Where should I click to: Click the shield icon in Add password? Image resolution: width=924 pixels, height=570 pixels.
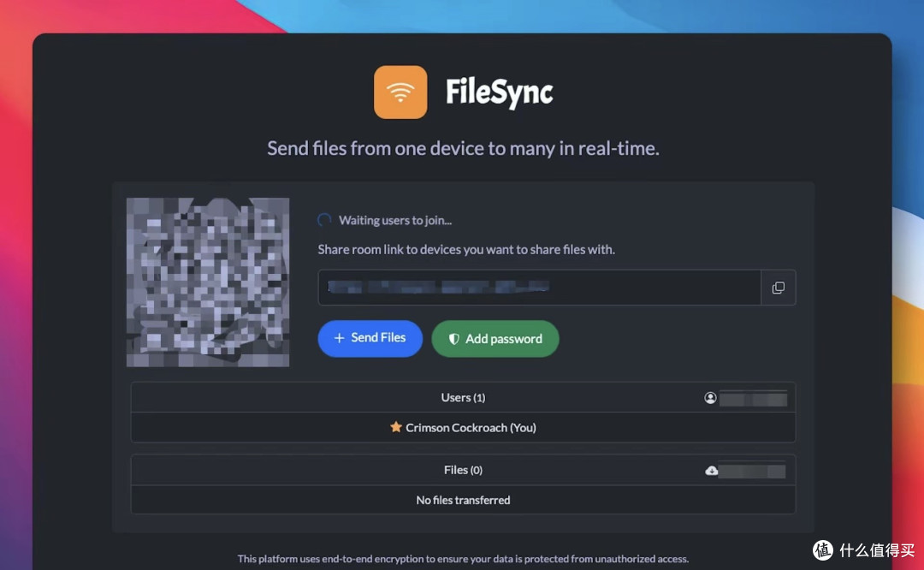tap(453, 339)
